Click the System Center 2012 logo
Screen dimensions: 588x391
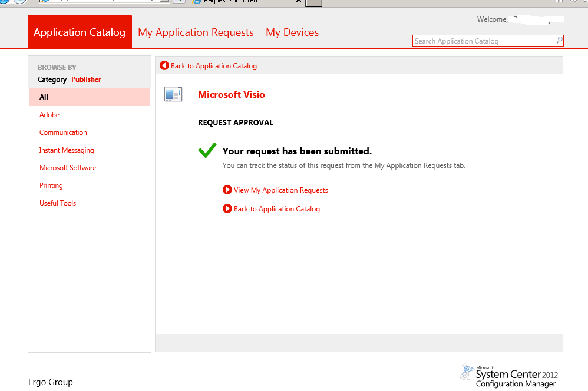pyautogui.click(x=509, y=375)
